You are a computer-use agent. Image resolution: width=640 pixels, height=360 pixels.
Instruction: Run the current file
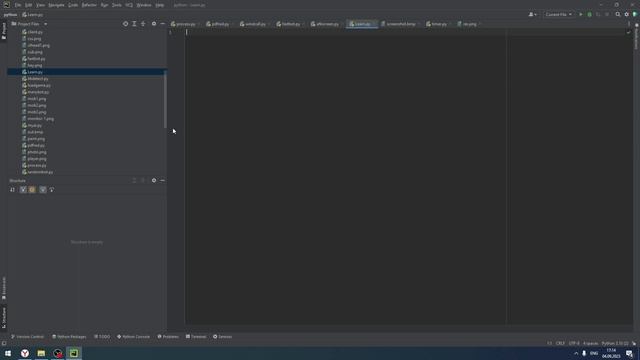[581, 14]
